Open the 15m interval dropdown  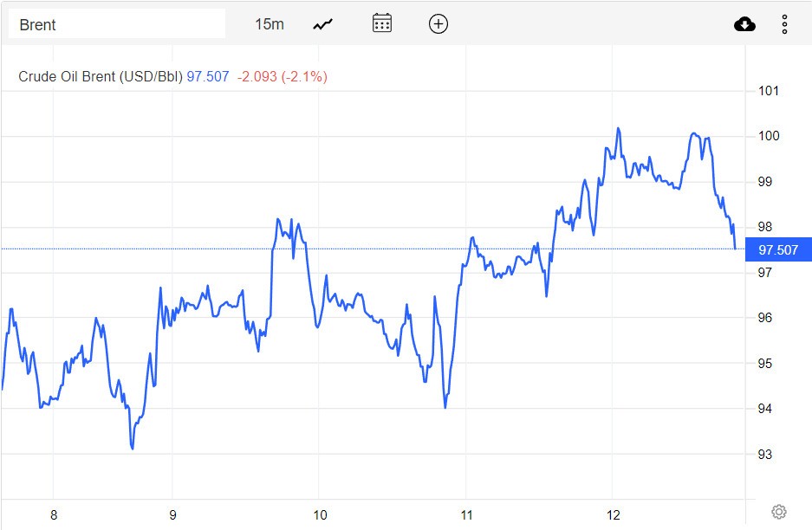pyautogui.click(x=269, y=24)
